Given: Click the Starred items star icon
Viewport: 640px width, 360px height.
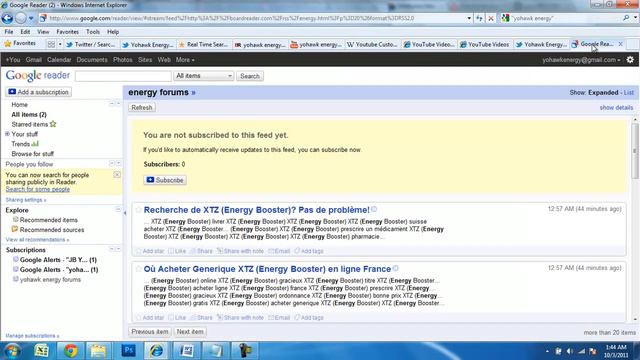Looking at the screenshot, I should [53, 124].
